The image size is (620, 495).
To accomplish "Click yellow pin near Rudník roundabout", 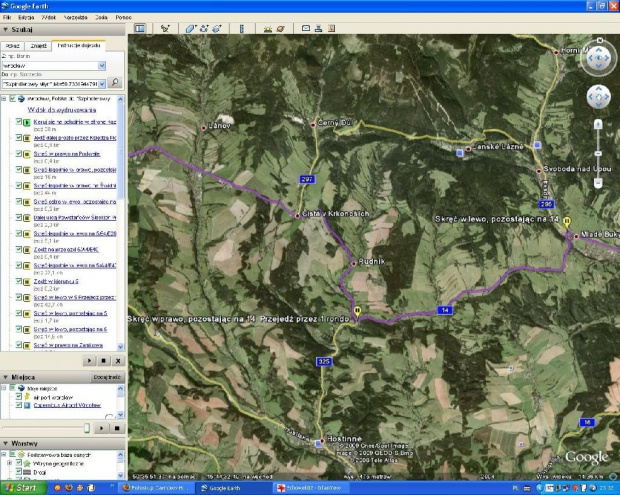I will 357,311.
